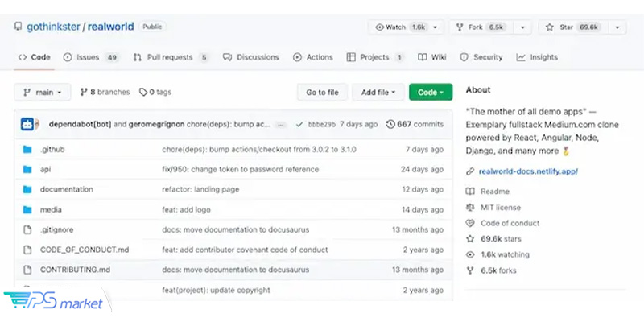The height and width of the screenshot is (322, 644).
Task: Expand the Fork options dropdown arrow
Action: [x=522, y=27]
